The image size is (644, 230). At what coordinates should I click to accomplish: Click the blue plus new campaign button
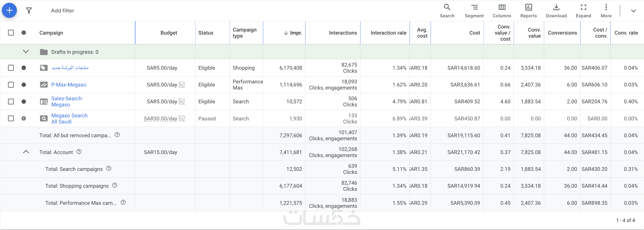9,10
